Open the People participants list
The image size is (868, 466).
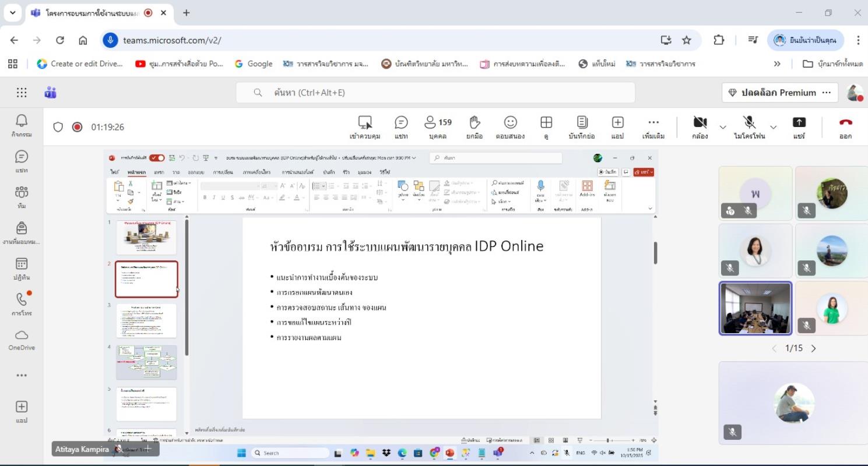pyautogui.click(x=438, y=127)
